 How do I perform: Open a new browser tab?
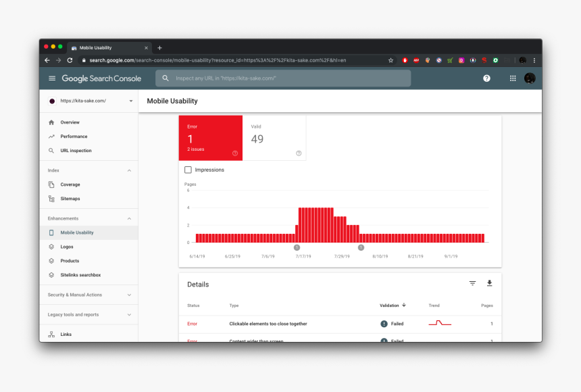(x=159, y=48)
